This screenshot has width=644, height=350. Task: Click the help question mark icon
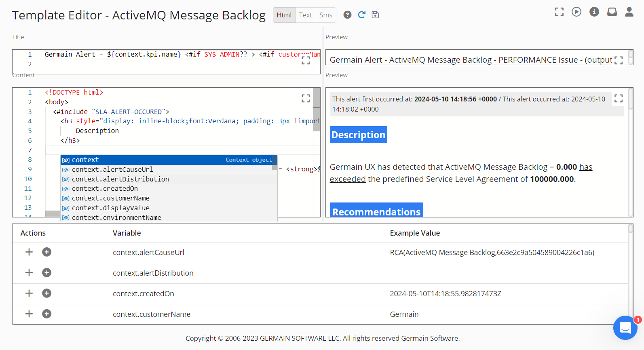347,15
